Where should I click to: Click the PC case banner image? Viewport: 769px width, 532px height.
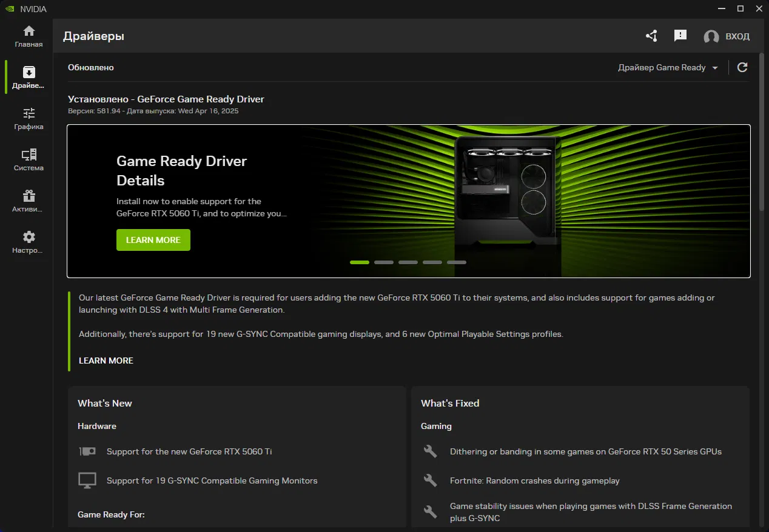pyautogui.click(x=508, y=201)
